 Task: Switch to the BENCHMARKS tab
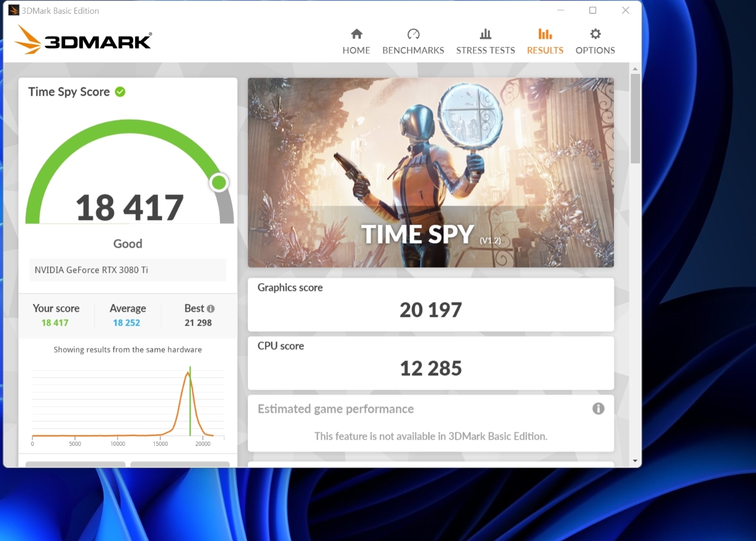tap(413, 42)
